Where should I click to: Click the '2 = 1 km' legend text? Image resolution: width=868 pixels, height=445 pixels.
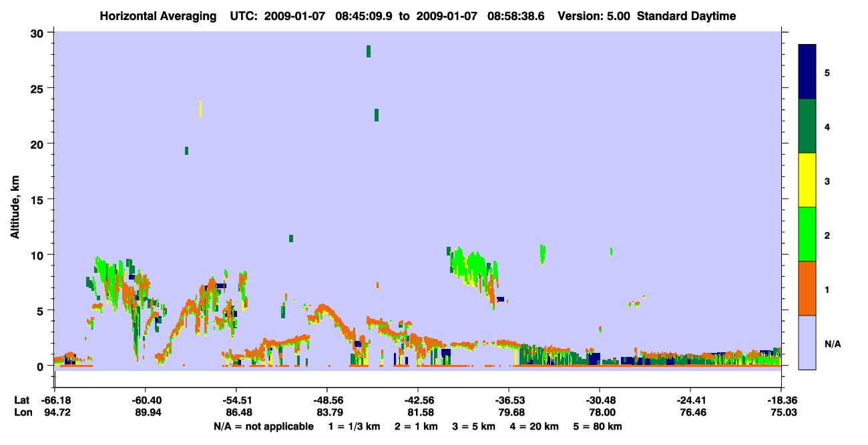point(416,426)
